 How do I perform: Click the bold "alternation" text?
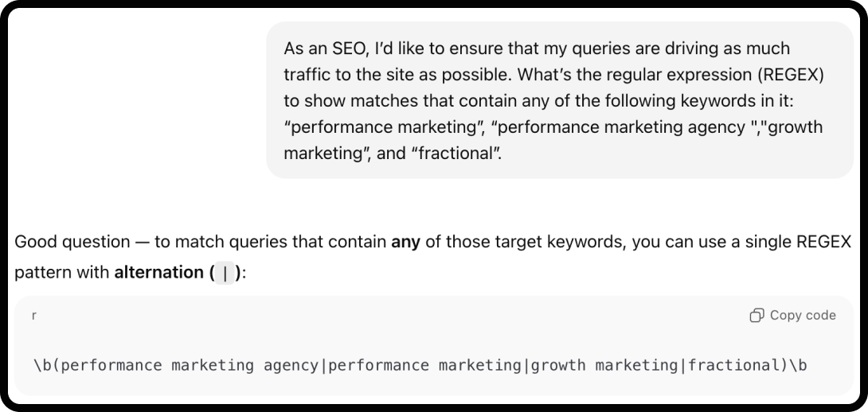coord(159,272)
